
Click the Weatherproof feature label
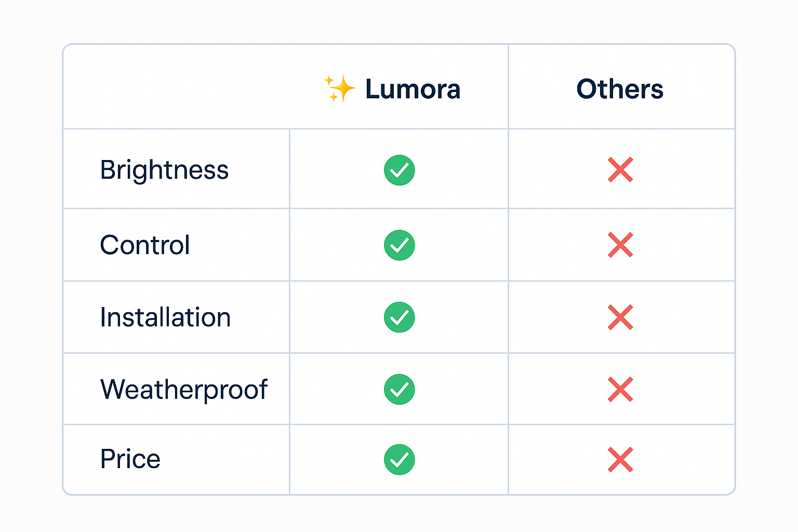[184, 389]
